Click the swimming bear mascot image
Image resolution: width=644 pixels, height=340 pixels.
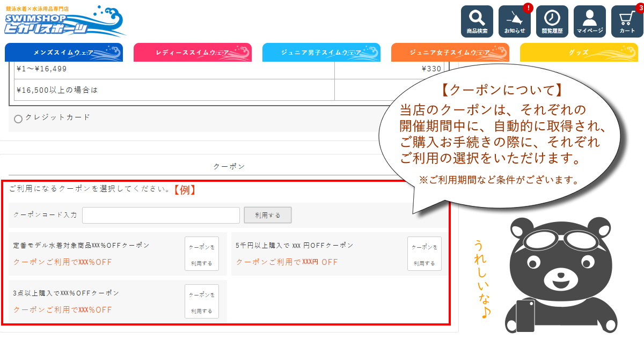tap(553, 274)
